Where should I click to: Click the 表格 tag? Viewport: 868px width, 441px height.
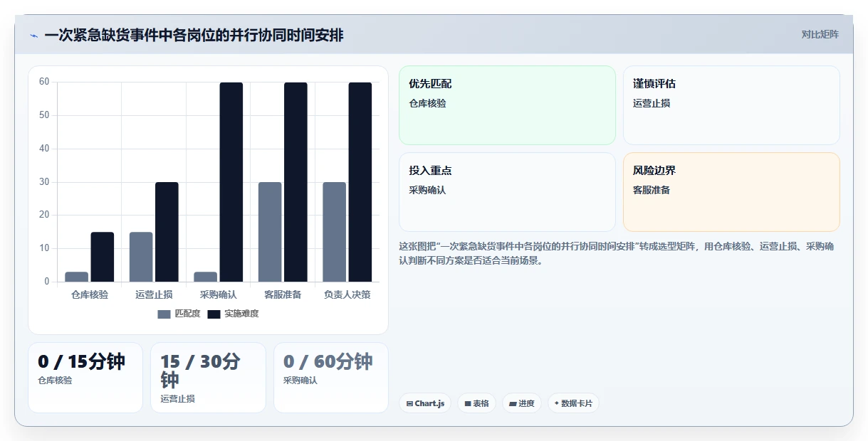pyautogui.click(x=476, y=403)
